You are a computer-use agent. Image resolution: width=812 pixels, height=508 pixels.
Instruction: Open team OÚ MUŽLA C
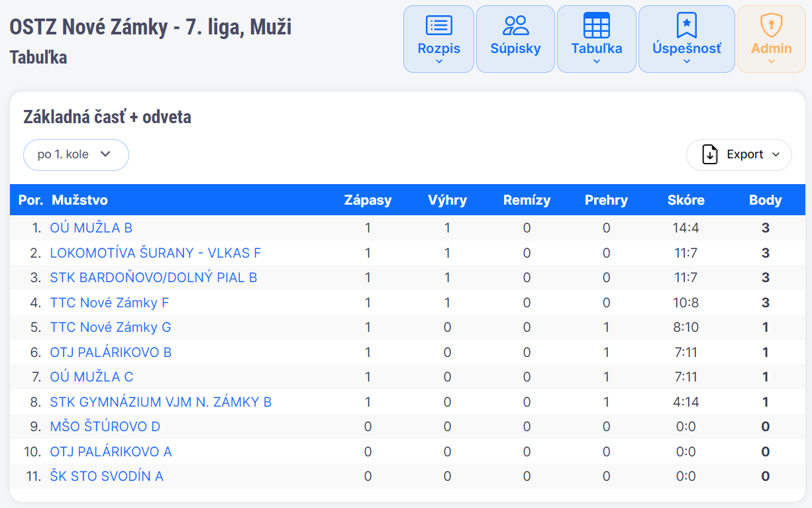[91, 377]
